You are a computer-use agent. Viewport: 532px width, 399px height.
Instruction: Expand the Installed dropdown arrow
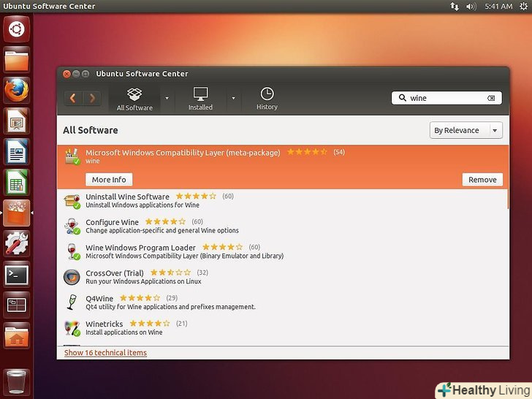[233, 98]
